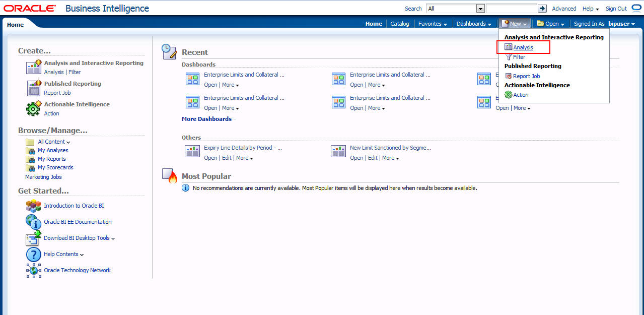Click the Analysis link under Create

click(54, 72)
